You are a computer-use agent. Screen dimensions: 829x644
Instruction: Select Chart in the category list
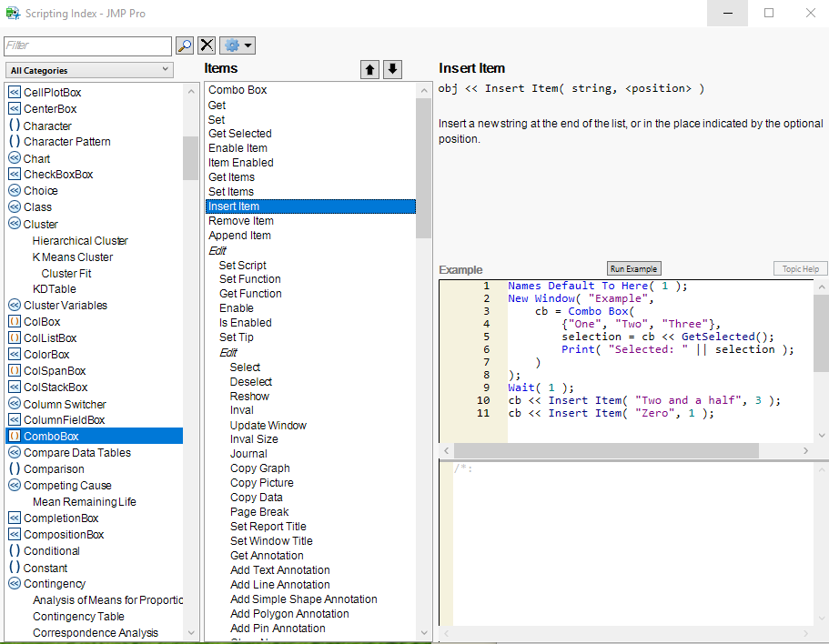coord(37,158)
